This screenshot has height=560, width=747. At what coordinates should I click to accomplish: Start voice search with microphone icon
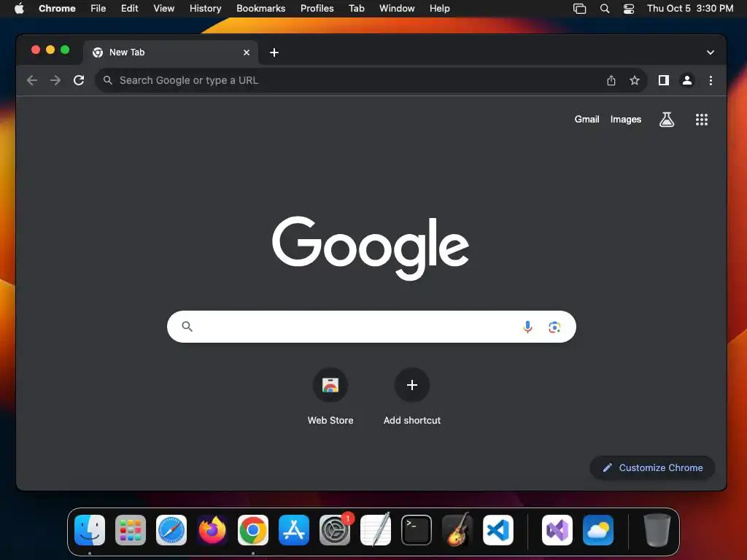[527, 327]
